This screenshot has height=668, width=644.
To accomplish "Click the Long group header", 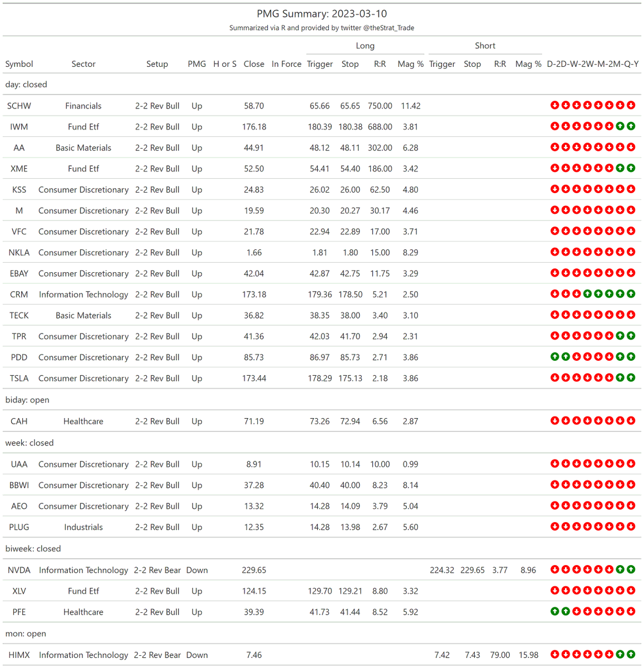I will click(x=365, y=46).
